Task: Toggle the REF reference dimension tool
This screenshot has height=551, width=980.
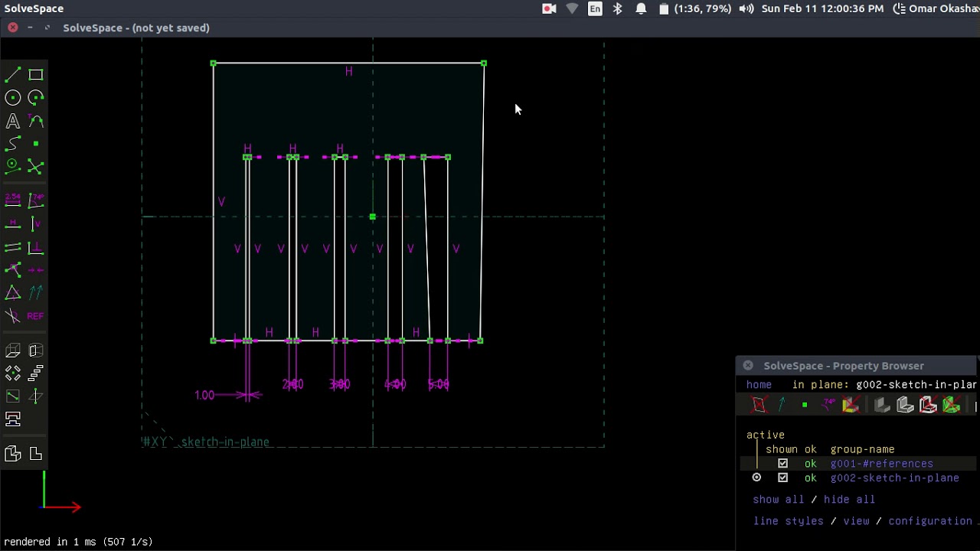Action: click(36, 315)
